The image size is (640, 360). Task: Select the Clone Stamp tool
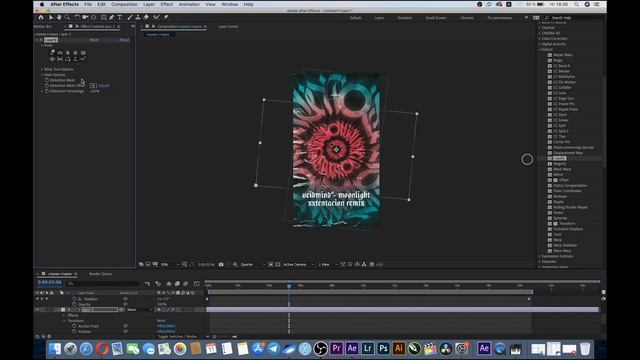coord(138,18)
